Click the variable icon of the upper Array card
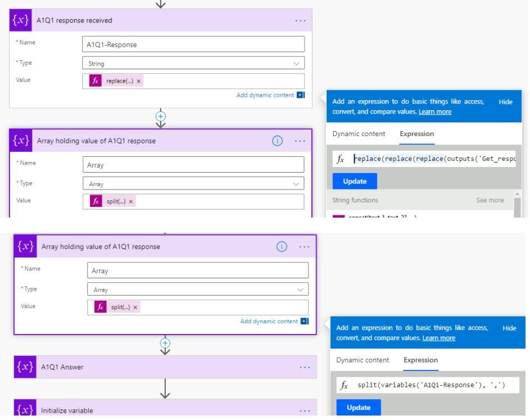The height and width of the screenshot is (420, 530). click(21, 141)
